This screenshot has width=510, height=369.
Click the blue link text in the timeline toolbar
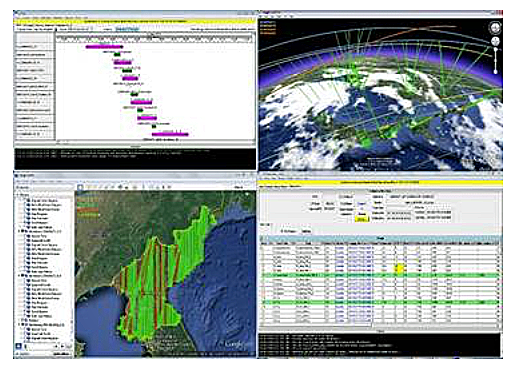(x=127, y=29)
